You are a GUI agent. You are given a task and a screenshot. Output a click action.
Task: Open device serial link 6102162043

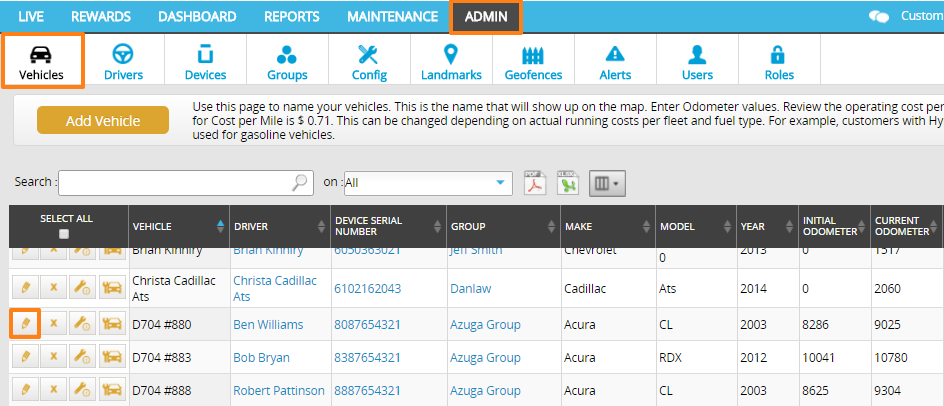pos(367,289)
